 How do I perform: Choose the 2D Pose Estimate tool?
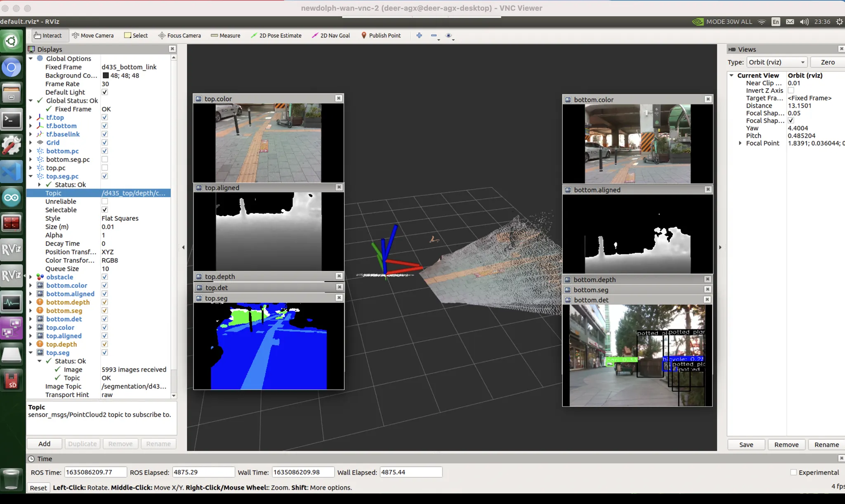276,35
